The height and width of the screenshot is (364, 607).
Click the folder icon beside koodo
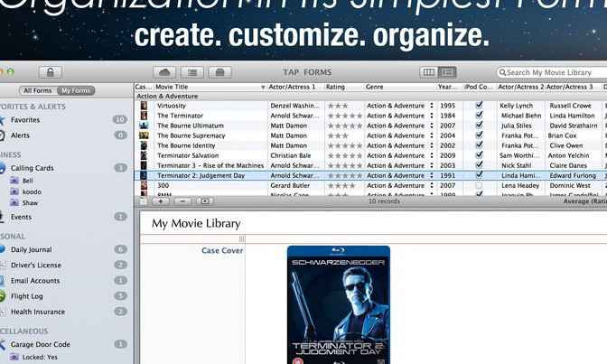pyautogui.click(x=14, y=191)
